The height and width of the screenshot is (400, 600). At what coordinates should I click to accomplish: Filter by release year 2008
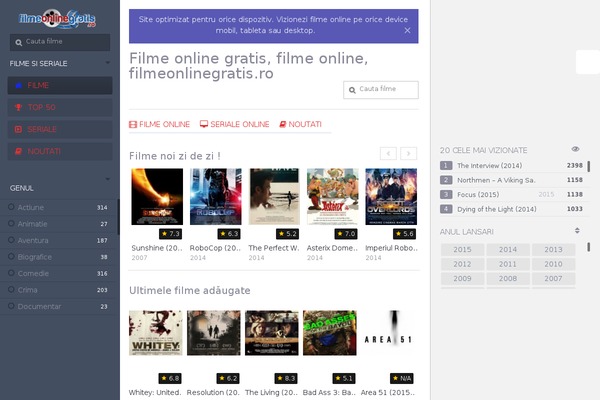(508, 279)
